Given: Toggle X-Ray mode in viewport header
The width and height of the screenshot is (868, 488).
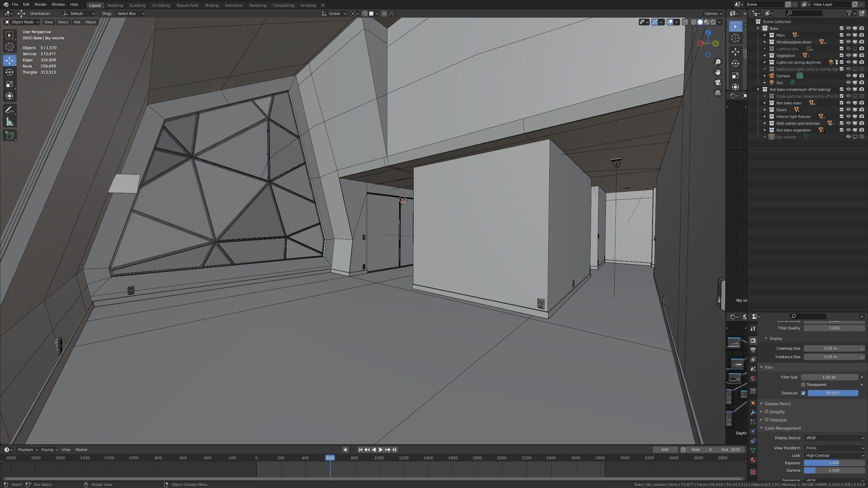Looking at the screenshot, I should pyautogui.click(x=685, y=22).
